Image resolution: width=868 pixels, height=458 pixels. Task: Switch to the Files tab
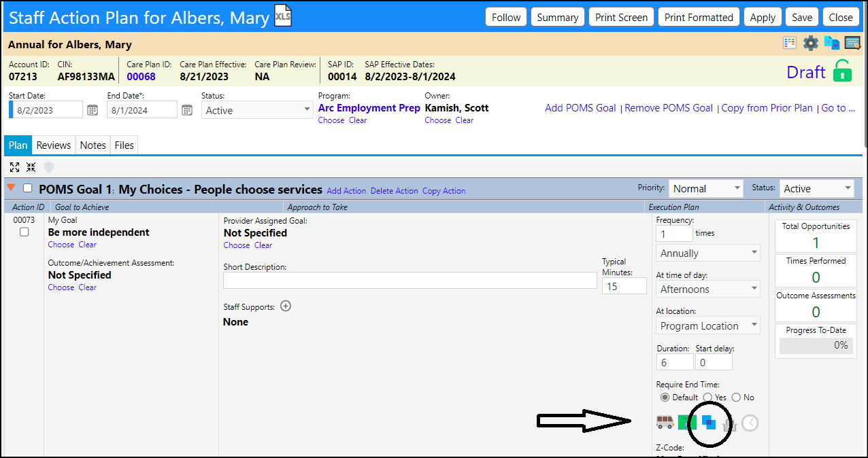(124, 145)
